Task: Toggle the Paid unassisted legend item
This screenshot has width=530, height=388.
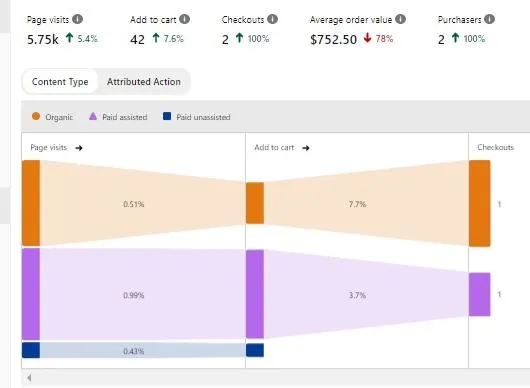Action: 196,117
